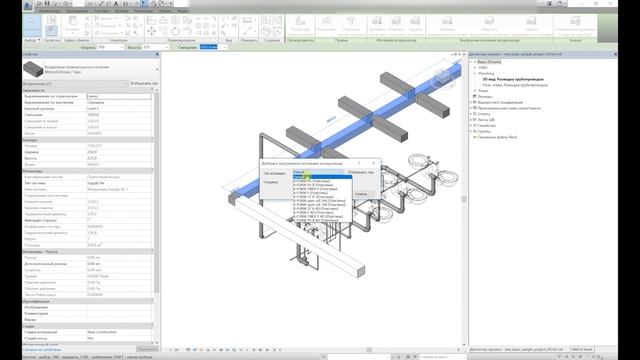The height and width of the screenshot is (360, 640).
Task: Expand the ОВиК node in project browser
Action: pos(475,68)
